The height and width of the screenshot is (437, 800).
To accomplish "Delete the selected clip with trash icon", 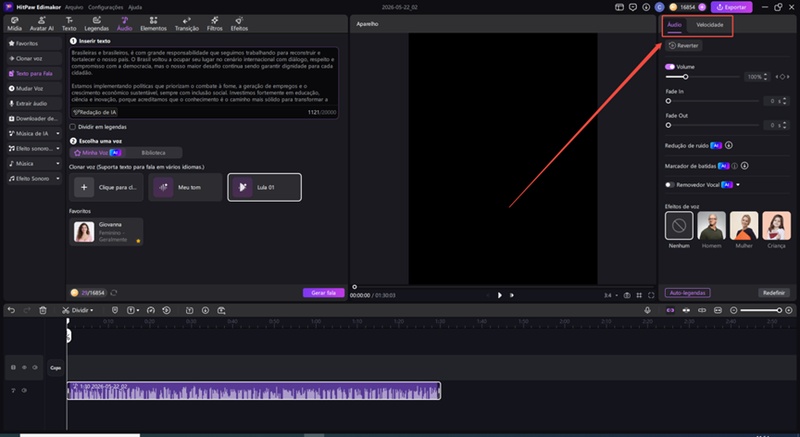I will pos(43,310).
